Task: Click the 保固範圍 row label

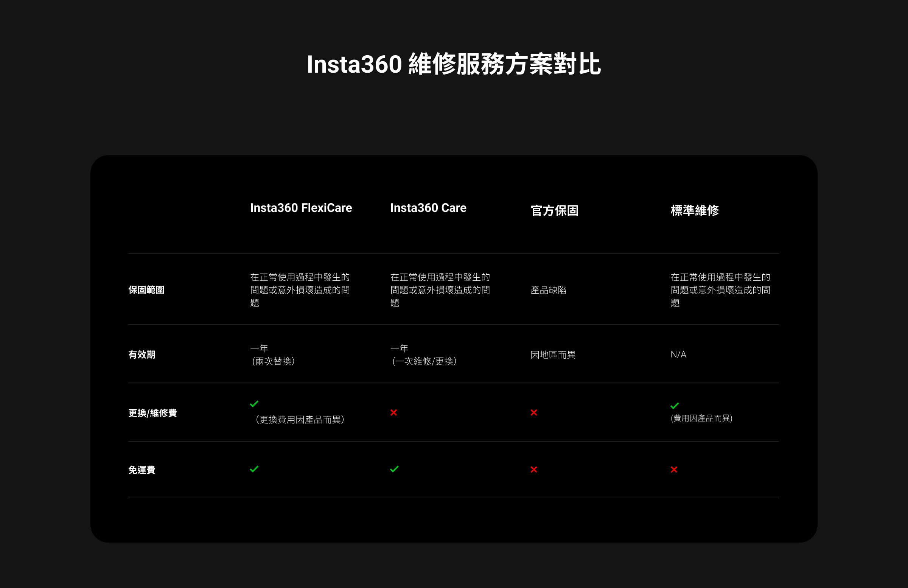Action: pos(146,290)
